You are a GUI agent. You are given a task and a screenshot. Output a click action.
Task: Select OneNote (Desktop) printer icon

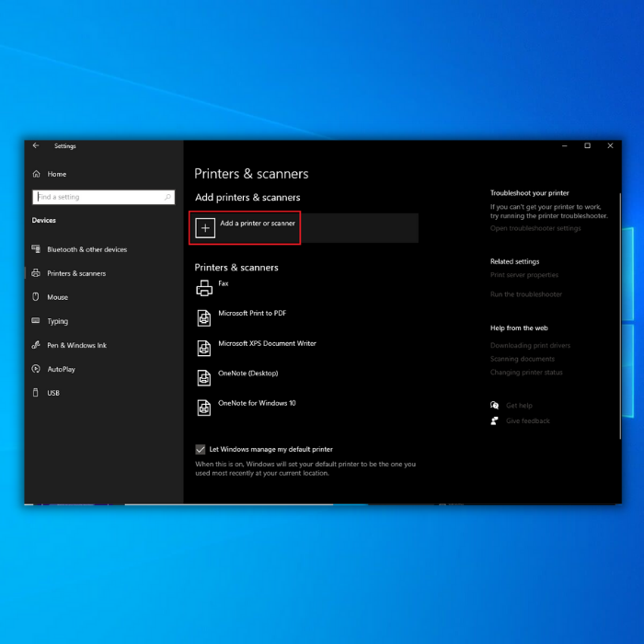(204, 378)
